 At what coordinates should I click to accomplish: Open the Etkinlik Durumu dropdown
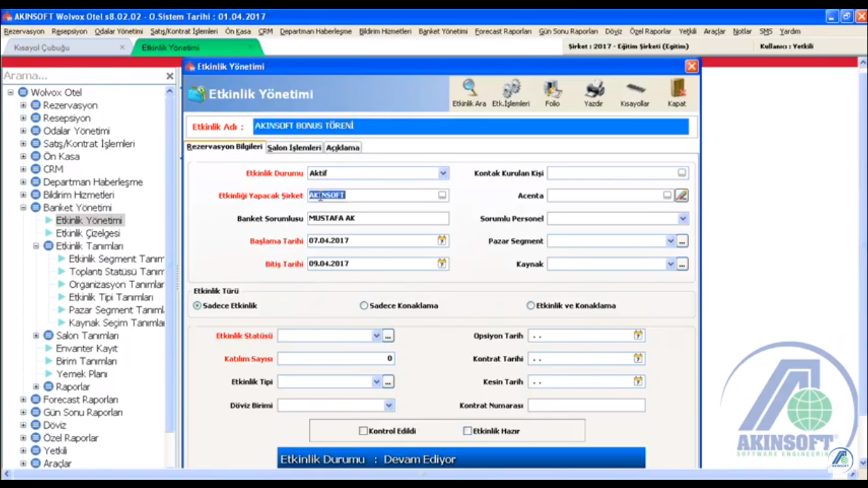pos(443,173)
